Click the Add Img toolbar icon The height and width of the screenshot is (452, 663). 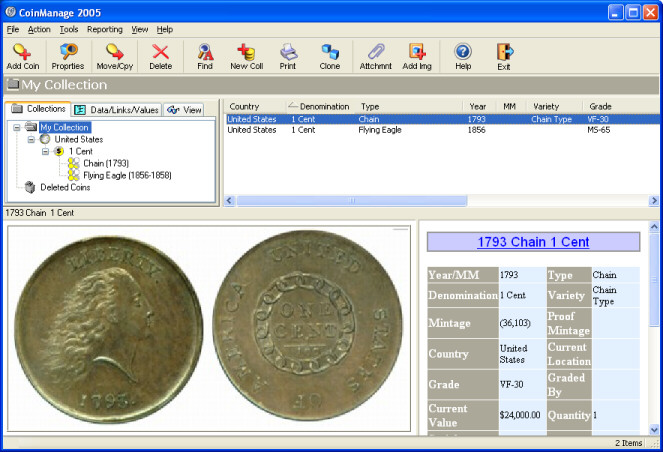click(x=417, y=56)
